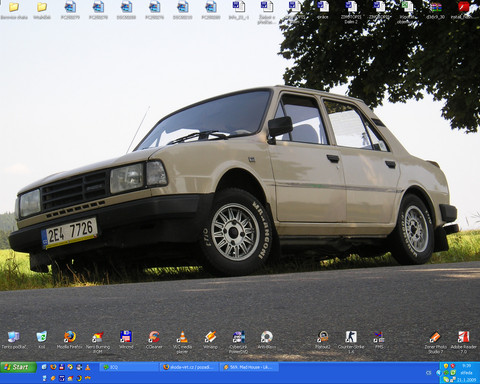
Task: Select the red Flash installer icon on the desktop
Action: [463, 10]
